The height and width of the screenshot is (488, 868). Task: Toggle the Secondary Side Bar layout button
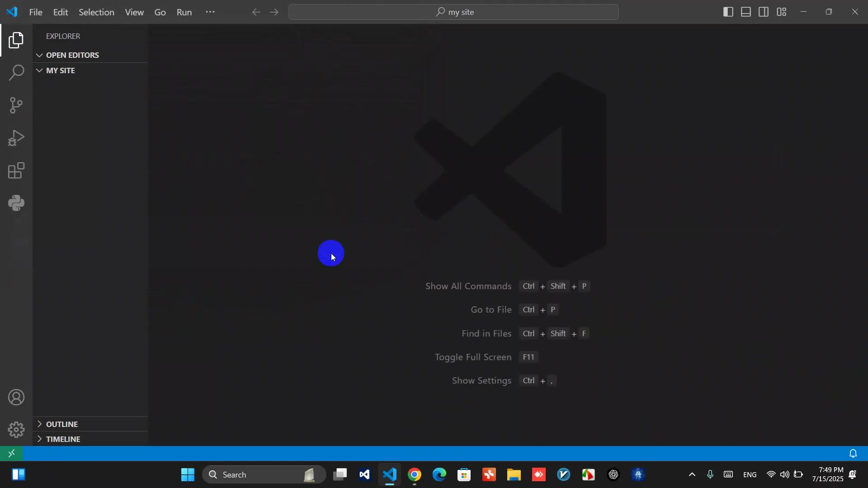pos(764,12)
